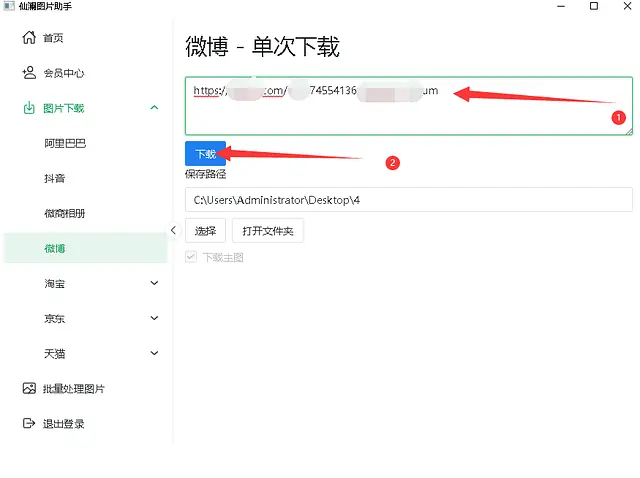Click the 微博 - 单次下载 heading
The image size is (640, 478).
click(262, 47)
